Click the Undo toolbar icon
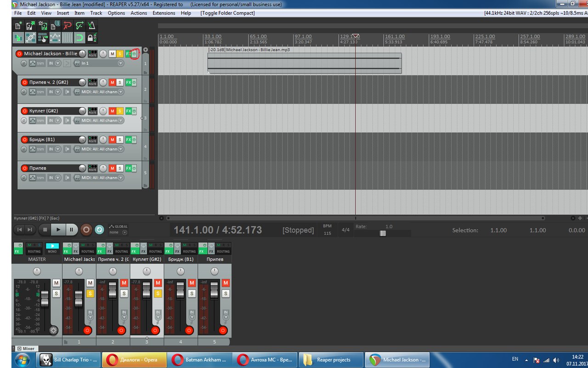 [68, 26]
